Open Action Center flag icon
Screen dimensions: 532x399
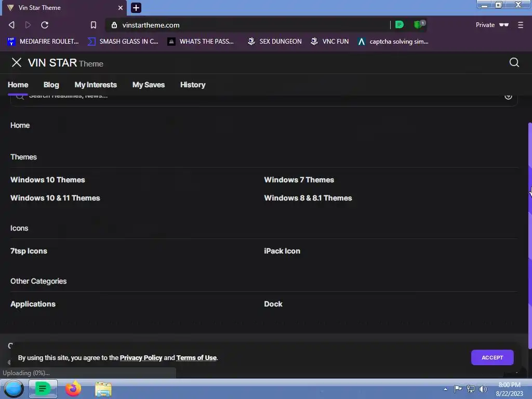click(458, 389)
